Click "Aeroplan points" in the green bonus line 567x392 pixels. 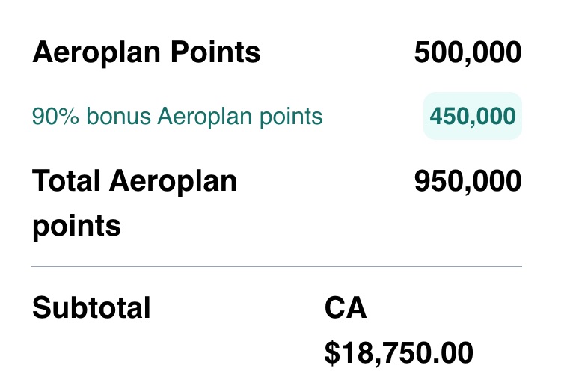click(x=240, y=117)
